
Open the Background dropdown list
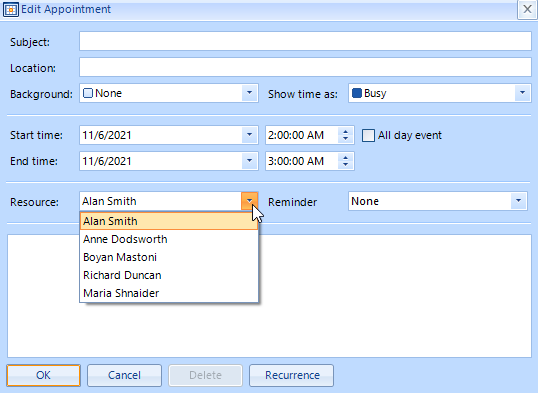click(249, 93)
